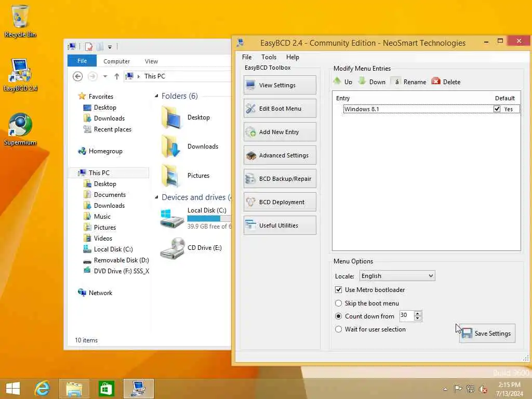Select Supermium desktop shortcut
The height and width of the screenshot is (399, 532).
[20, 129]
